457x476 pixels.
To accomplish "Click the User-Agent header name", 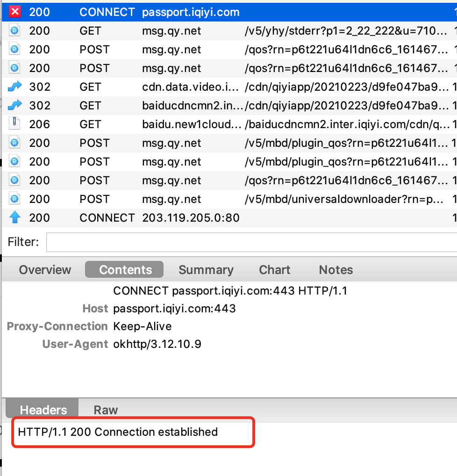I will click(x=75, y=344).
